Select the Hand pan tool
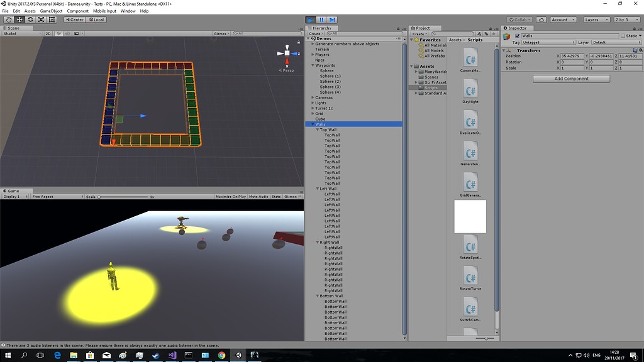This screenshot has height=362, width=644. click(8, 19)
